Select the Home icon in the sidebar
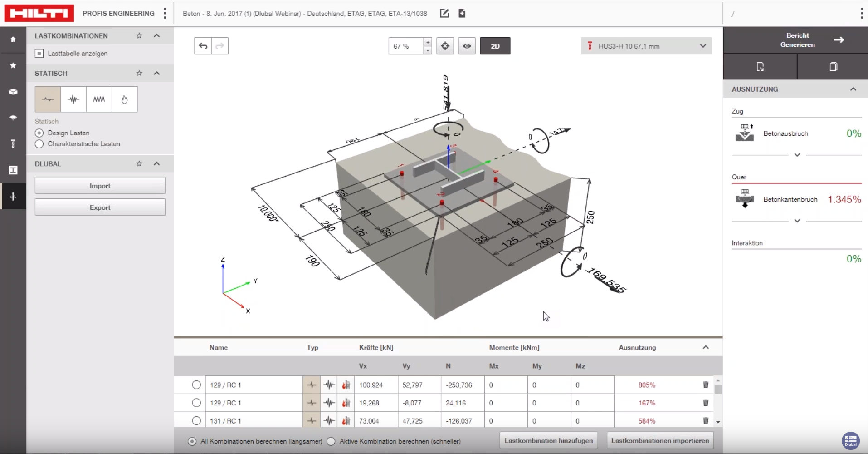The height and width of the screenshot is (454, 868). [13, 39]
